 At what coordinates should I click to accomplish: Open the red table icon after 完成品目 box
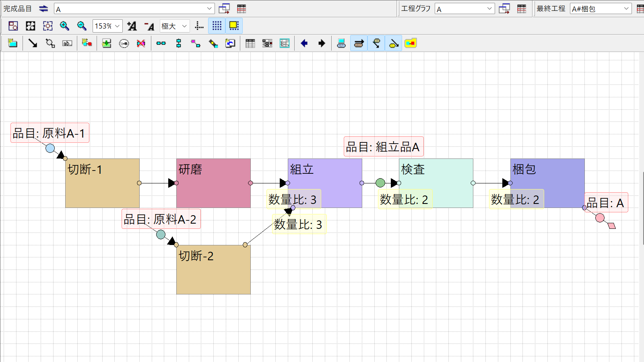click(x=242, y=9)
